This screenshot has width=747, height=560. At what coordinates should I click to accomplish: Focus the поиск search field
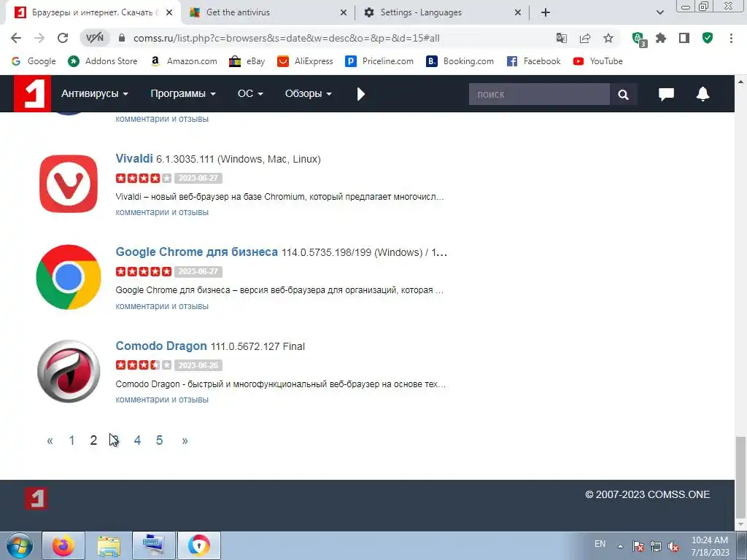[539, 94]
